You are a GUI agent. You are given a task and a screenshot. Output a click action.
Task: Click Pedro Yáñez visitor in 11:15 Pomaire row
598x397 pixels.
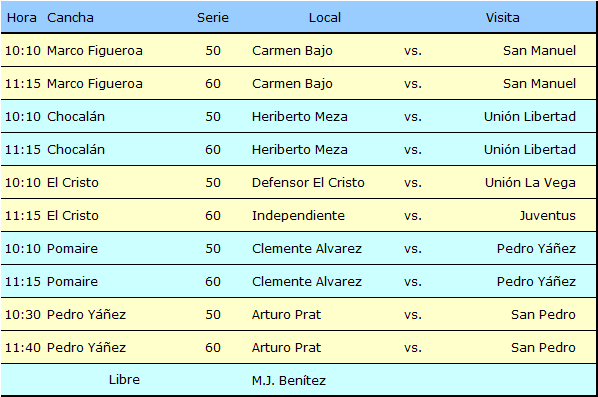point(536,281)
